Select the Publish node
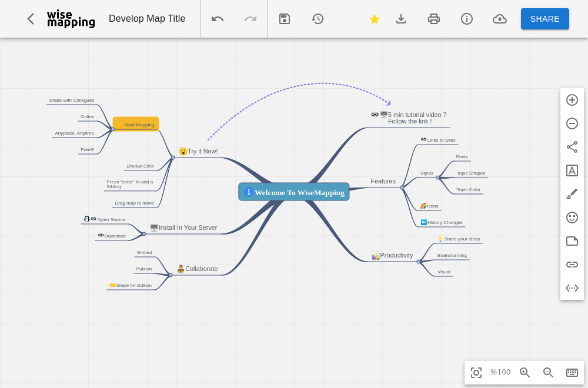588x388 pixels. pyautogui.click(x=144, y=269)
